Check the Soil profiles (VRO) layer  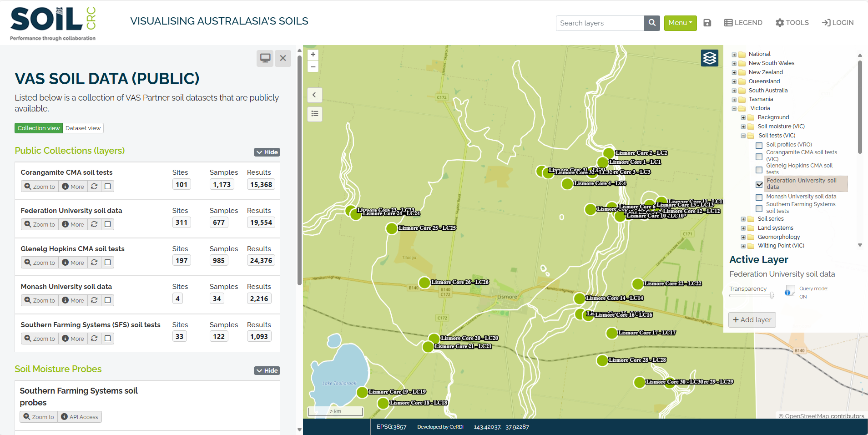tap(759, 145)
